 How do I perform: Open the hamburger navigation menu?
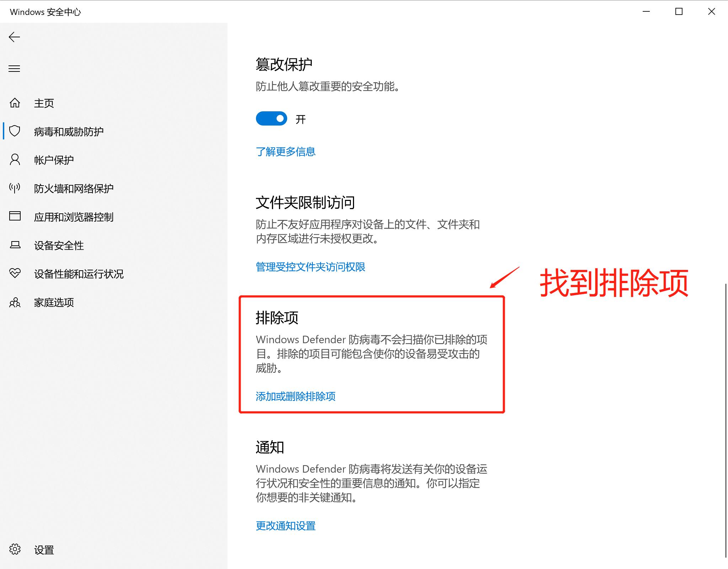[14, 68]
